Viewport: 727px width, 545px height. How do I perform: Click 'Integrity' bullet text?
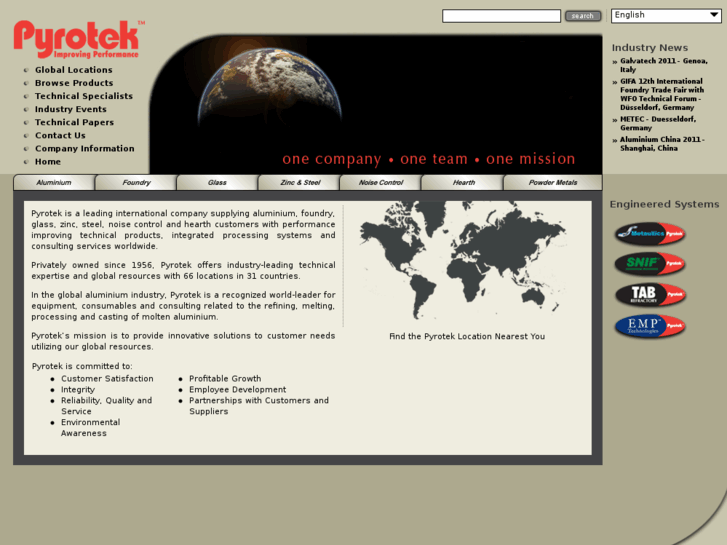pyautogui.click(x=78, y=390)
